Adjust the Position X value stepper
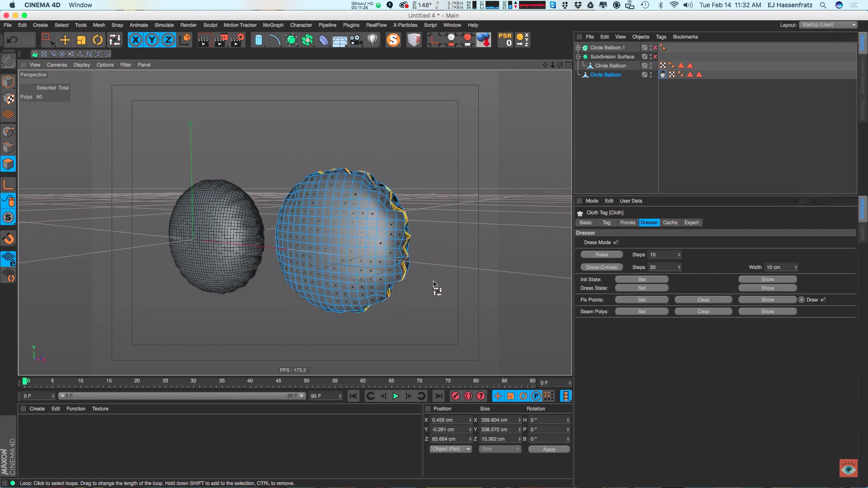Screen dimensions: 868x488 470,420
